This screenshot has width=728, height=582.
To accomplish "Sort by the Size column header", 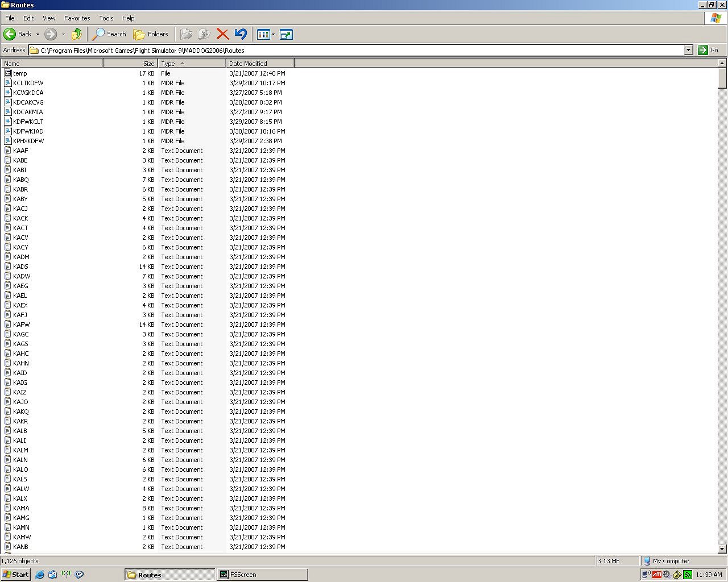I will click(x=130, y=63).
